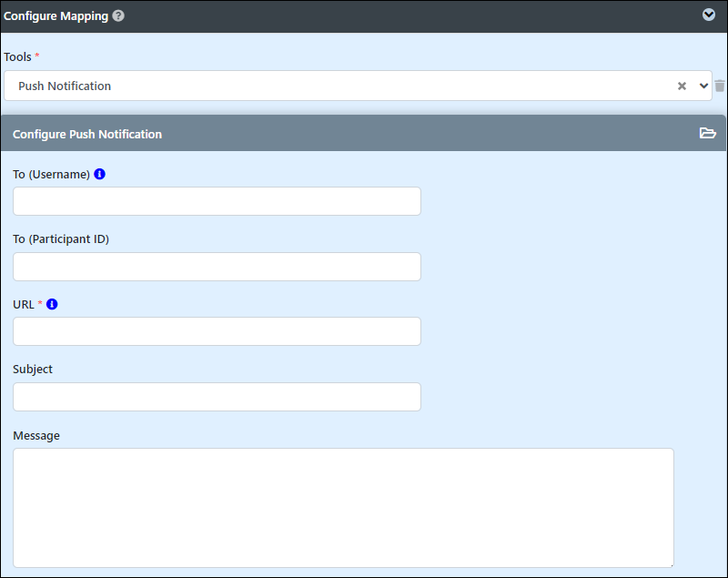Delete tool mapping with trash icon

tap(720, 86)
